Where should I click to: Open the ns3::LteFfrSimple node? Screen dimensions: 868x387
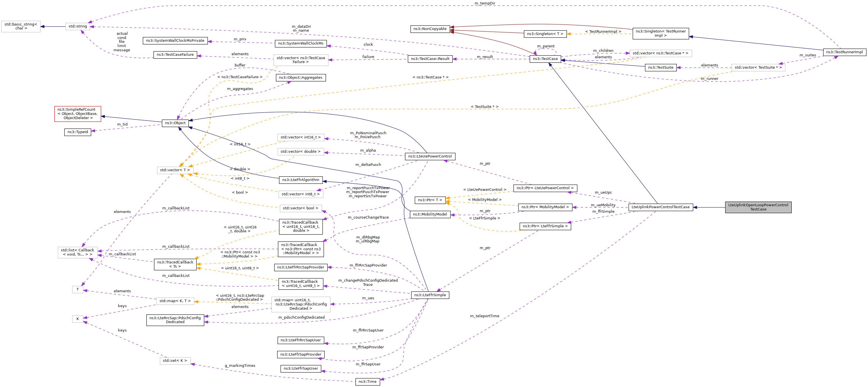pyautogui.click(x=430, y=295)
